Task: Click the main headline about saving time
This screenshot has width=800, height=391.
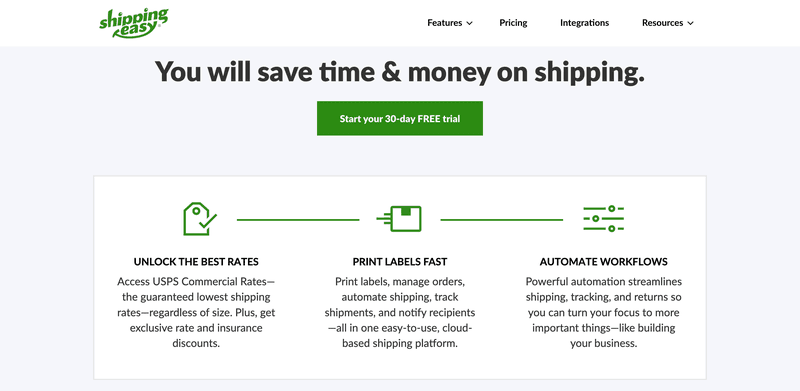Action: click(399, 72)
